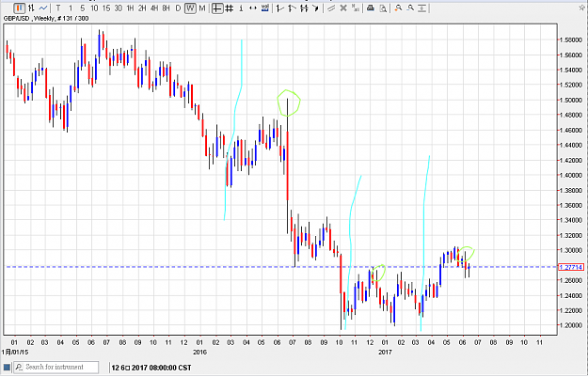Select the 2H timeframe
588x377 pixels.
click(142, 8)
